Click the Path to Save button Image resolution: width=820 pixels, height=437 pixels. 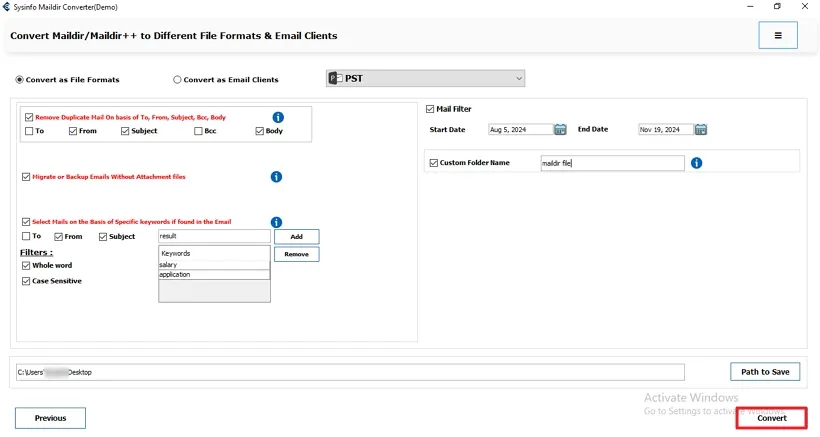click(x=765, y=372)
